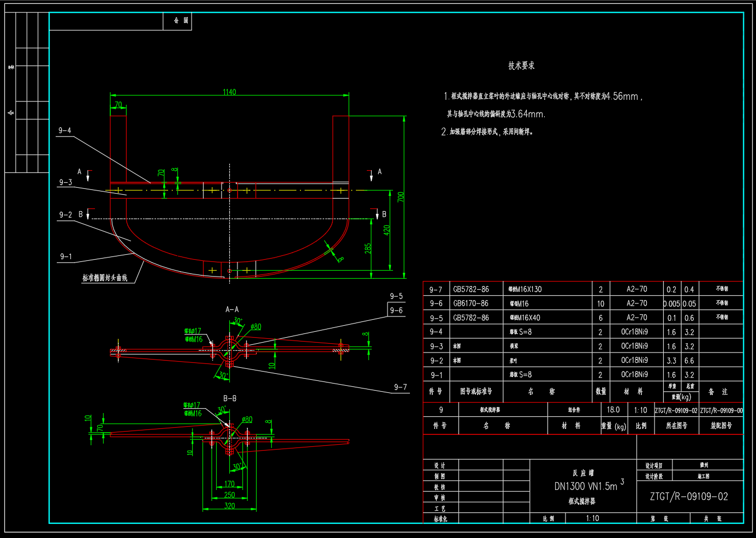The image size is (756, 538).
Task: Click the DN1300 VN1.5m title text
Action: (x=586, y=486)
